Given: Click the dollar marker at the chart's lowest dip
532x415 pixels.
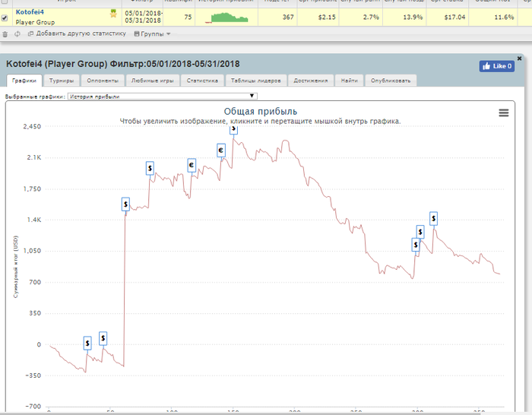Looking at the screenshot, I should click(x=87, y=343).
